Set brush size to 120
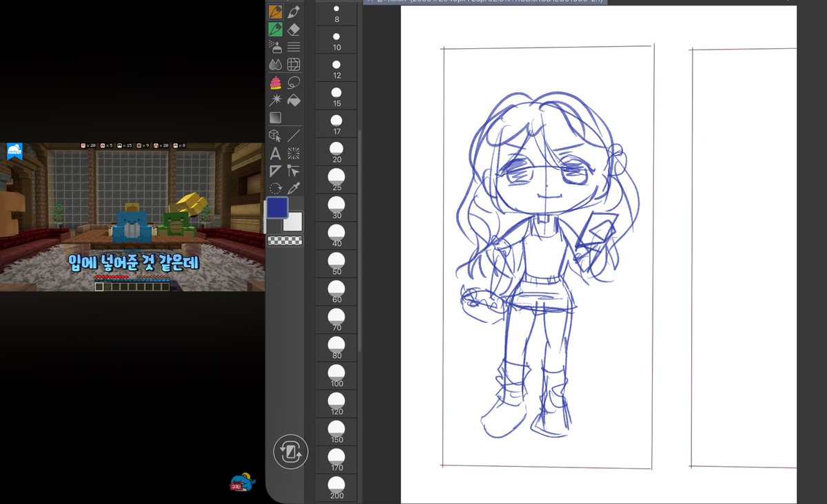The width and height of the screenshot is (827, 504). (336, 404)
